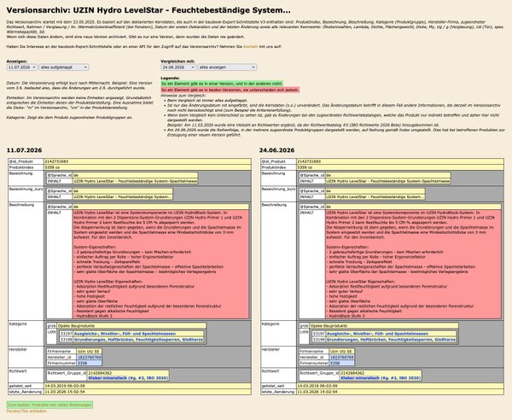
Task: Click the 'Legende:' label
Action: point(170,78)
